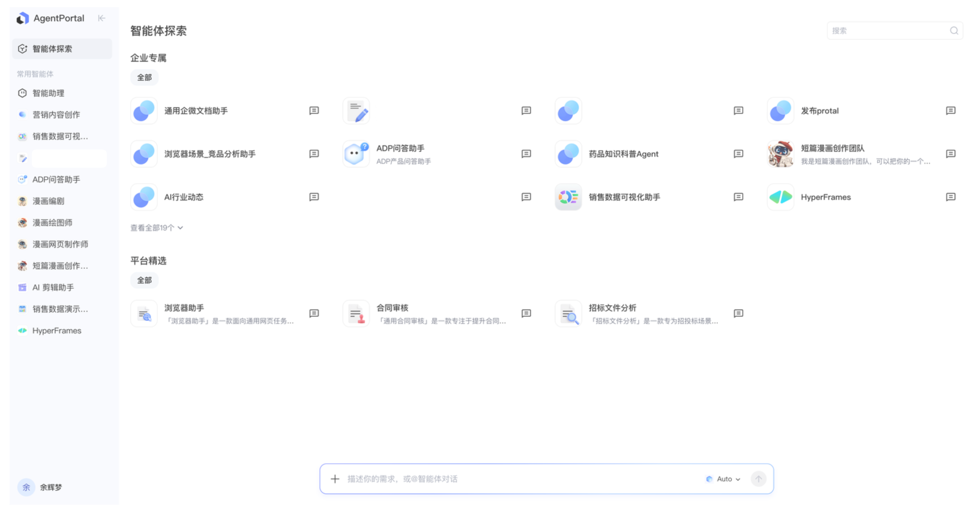Click chat icon for 招标文件分析
The width and height of the screenshot is (980, 512).
738,313
